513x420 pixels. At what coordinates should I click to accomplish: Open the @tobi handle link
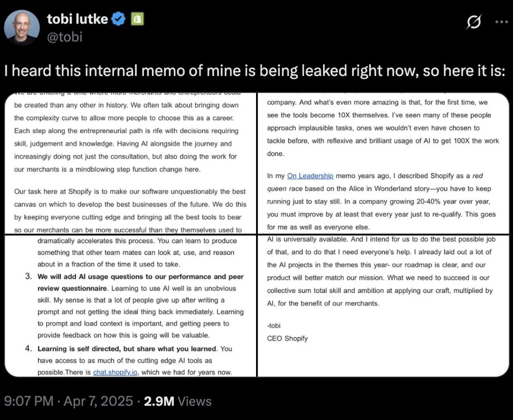click(x=65, y=37)
